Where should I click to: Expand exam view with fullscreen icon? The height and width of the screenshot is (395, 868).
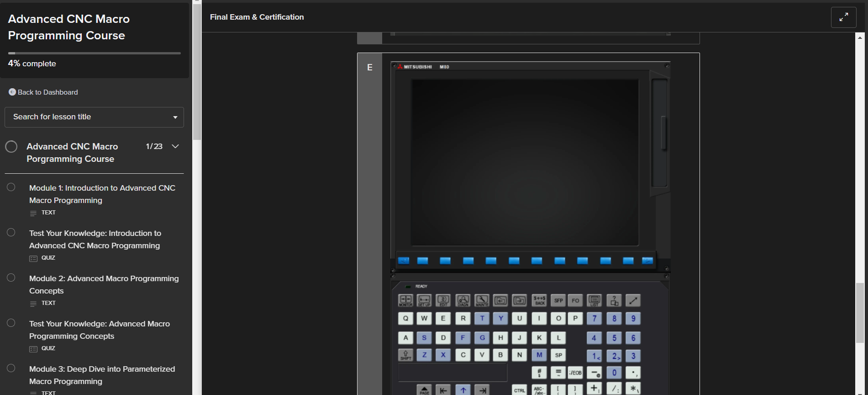click(x=844, y=17)
